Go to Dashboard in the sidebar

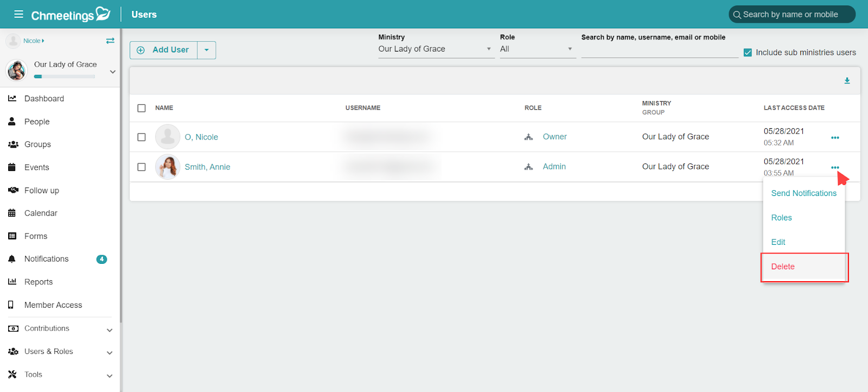[x=43, y=98]
